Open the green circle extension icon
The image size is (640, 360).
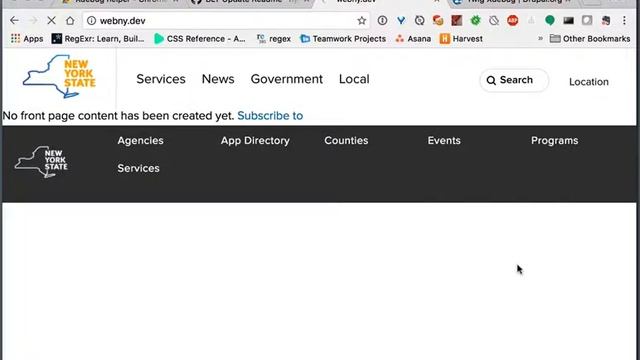pyautogui.click(x=550, y=20)
